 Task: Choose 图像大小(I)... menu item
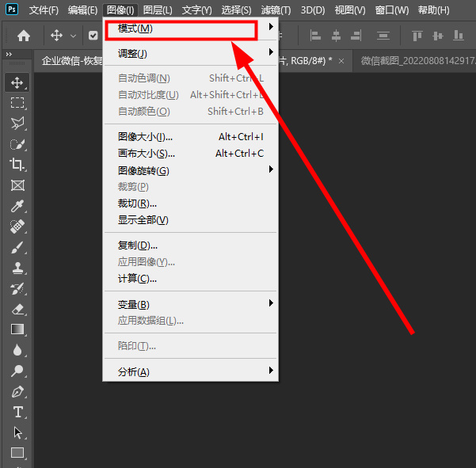pyautogui.click(x=190, y=137)
